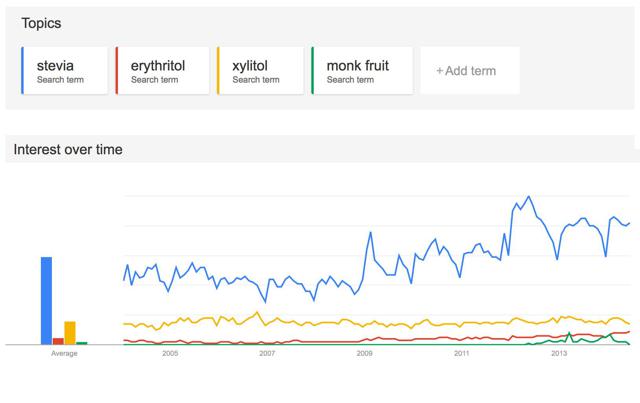This screenshot has height=403, width=640.
Task: Select the stevia search term card
Action: [64, 70]
